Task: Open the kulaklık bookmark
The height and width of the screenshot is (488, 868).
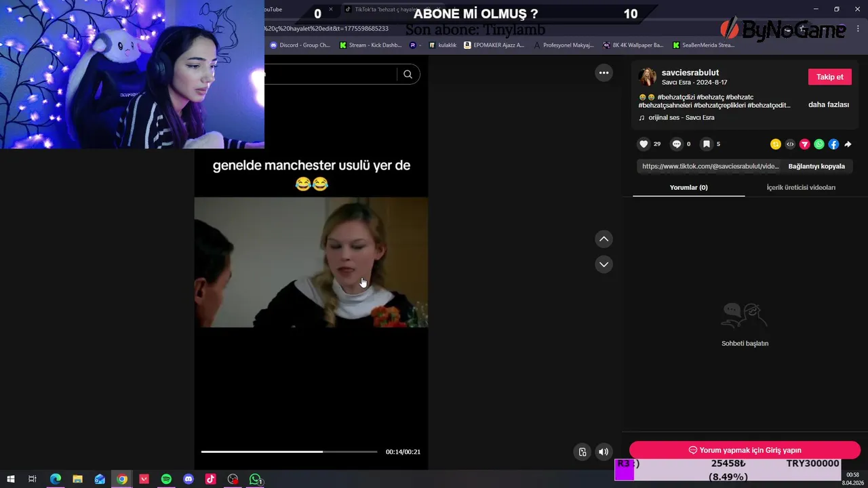Action: tap(442, 45)
